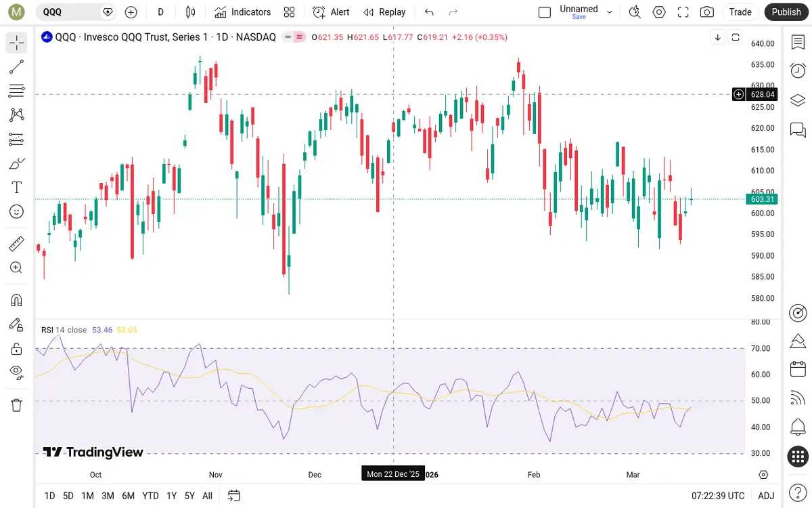The width and height of the screenshot is (812, 508).
Task: Open the watchlist and details panel
Action: (798, 42)
